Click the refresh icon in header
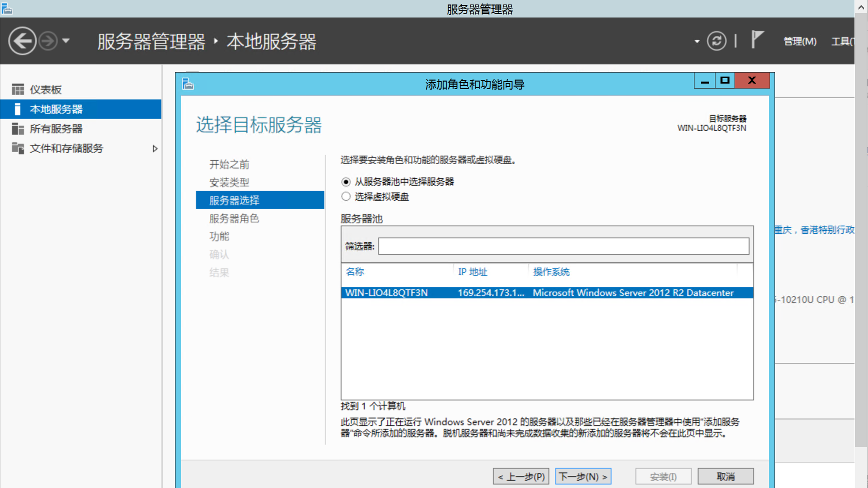The height and width of the screenshot is (488, 868). click(716, 41)
